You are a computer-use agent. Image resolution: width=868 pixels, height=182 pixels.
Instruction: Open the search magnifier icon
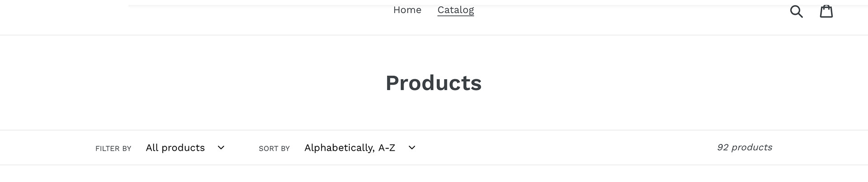click(x=796, y=11)
